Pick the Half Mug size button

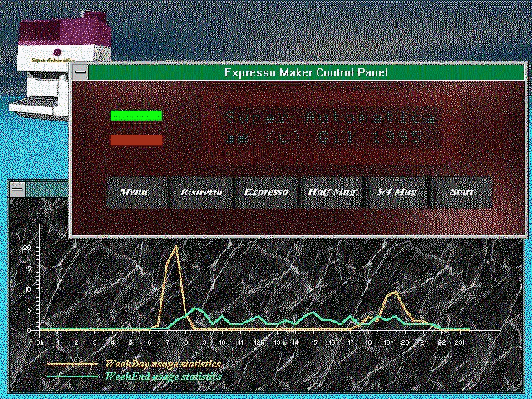pyautogui.click(x=332, y=192)
